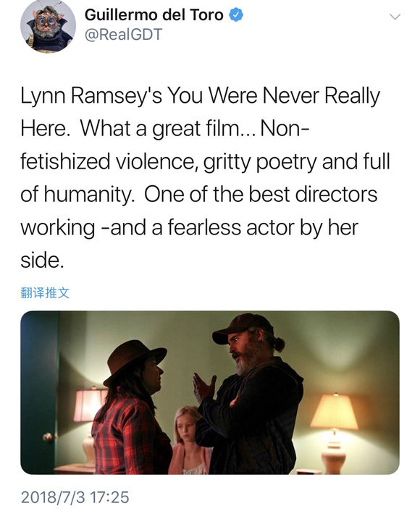The image size is (420, 516).
Task: Click the 2018/7/3 17:25 timestamp
Action: tap(75, 497)
